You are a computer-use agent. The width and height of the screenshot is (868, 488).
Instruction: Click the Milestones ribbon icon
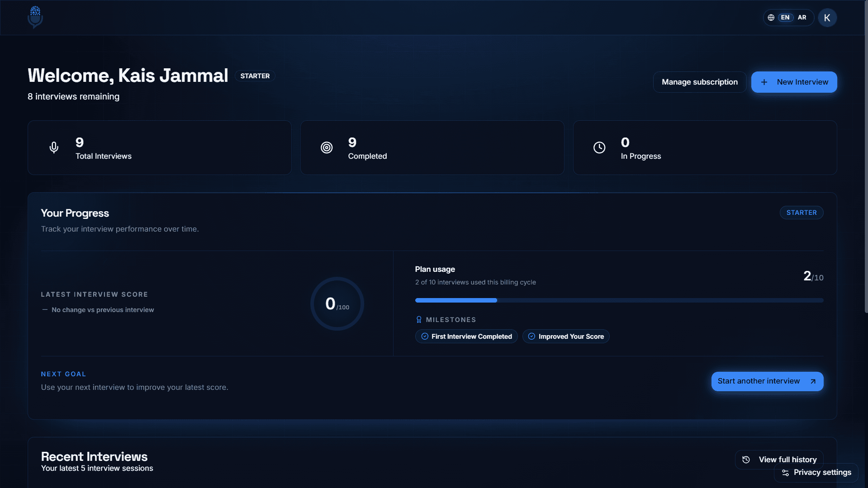coord(419,320)
